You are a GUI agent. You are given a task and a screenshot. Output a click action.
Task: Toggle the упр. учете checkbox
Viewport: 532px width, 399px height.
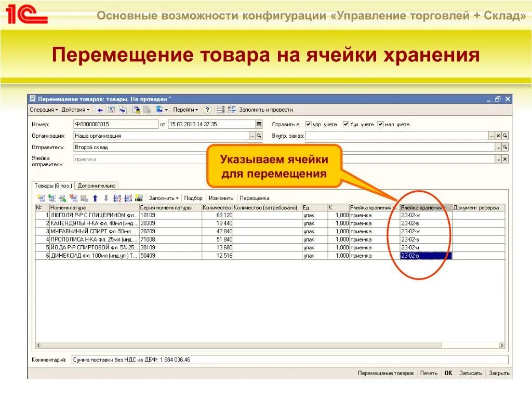pos(308,124)
